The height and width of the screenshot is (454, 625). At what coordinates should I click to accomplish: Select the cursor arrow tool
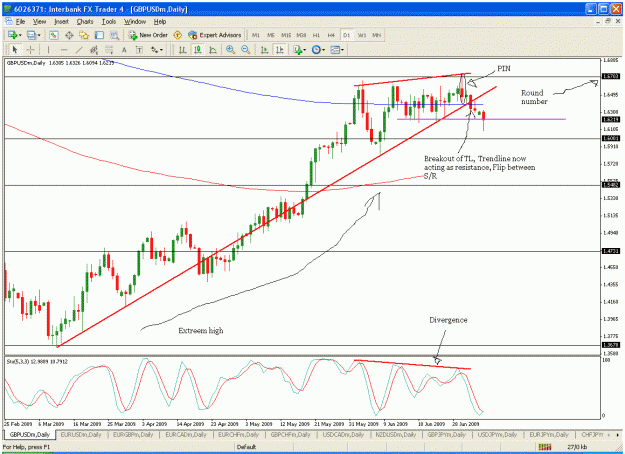point(15,50)
